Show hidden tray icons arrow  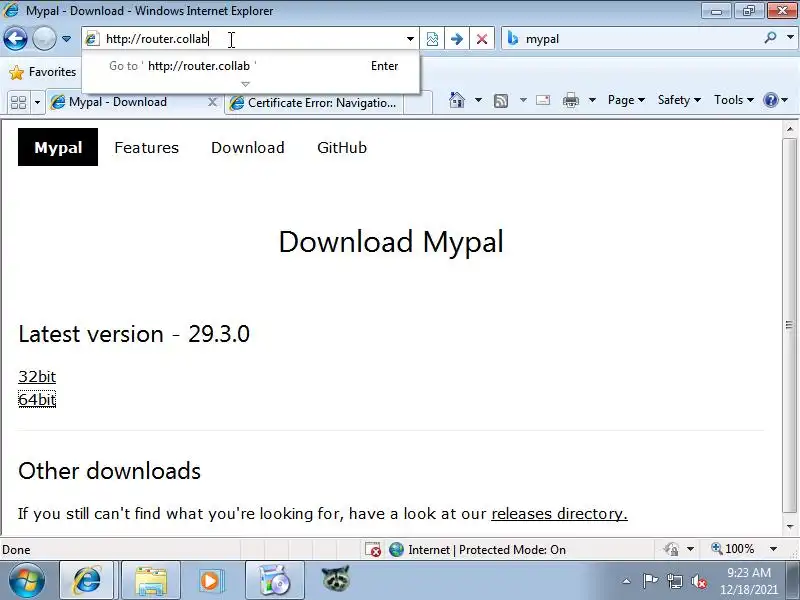626,581
